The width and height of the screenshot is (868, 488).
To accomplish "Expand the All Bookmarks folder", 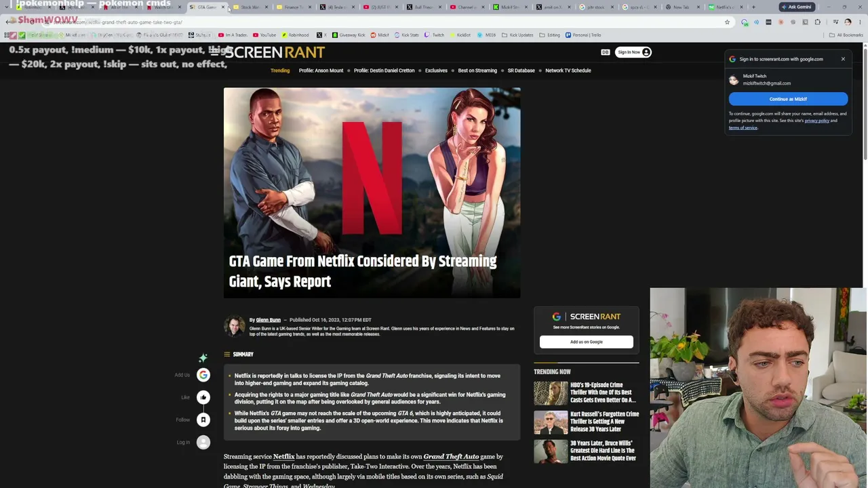I will coord(846,35).
